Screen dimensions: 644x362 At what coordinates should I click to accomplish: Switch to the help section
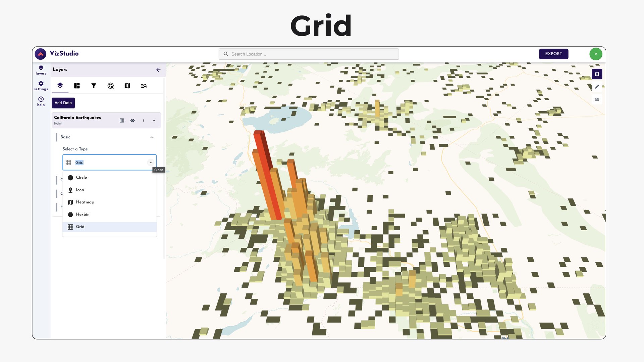tap(41, 101)
